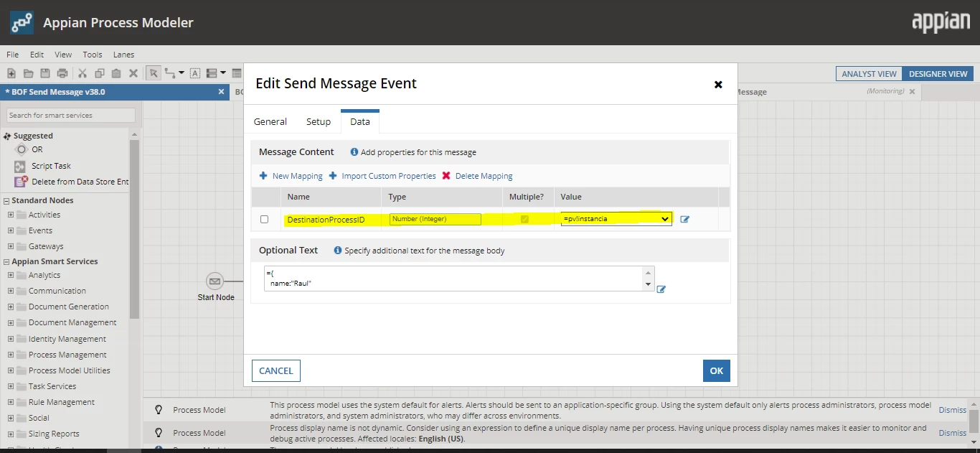
Task: Toggle the Multiple? checkbox for DestinationProcessID
Action: [x=524, y=219]
